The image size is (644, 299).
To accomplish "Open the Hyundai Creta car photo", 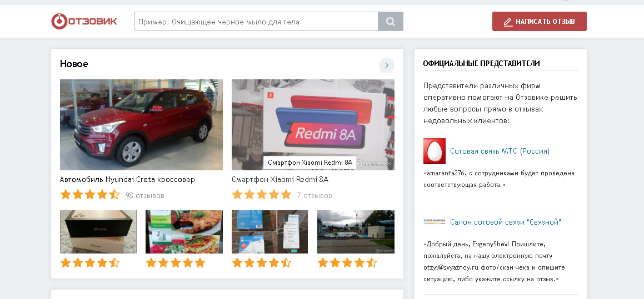I will [141, 125].
